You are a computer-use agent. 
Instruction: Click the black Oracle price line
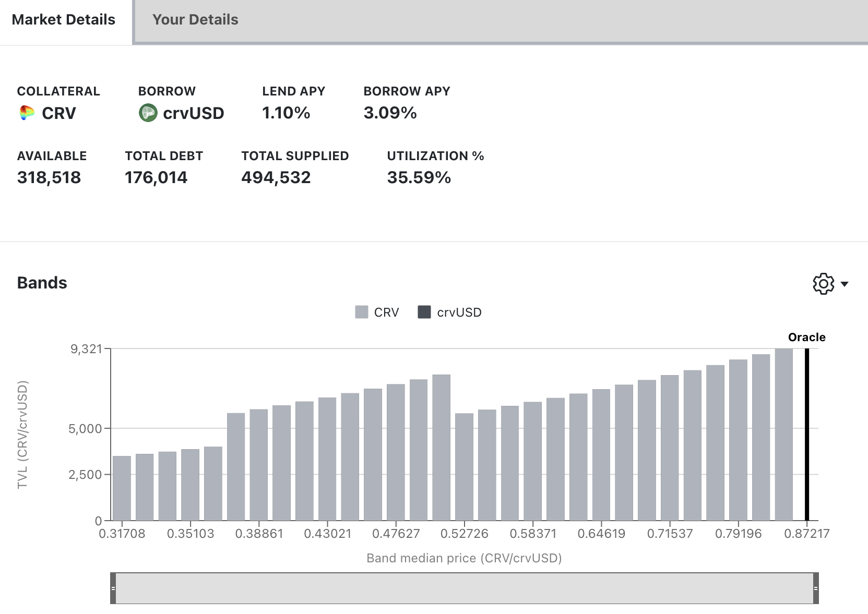806,433
